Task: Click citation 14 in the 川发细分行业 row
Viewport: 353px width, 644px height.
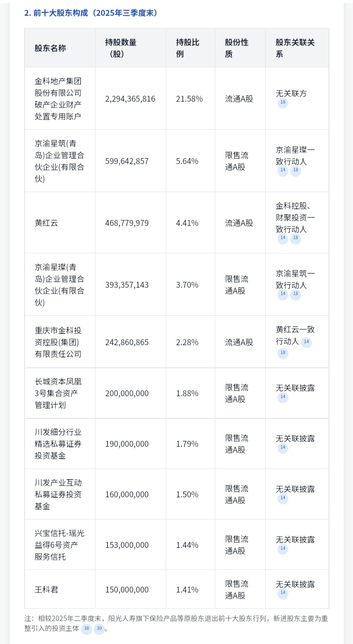Action: (x=282, y=448)
